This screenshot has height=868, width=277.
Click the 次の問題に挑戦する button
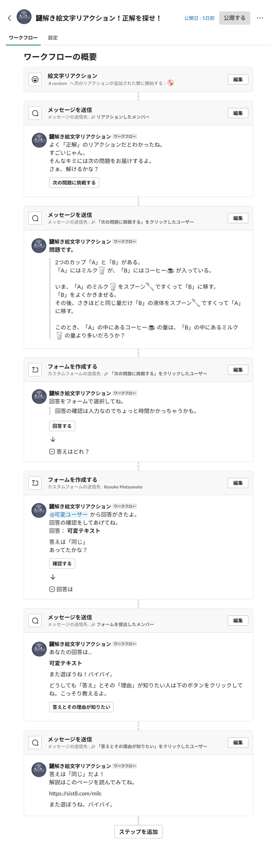[x=74, y=183]
